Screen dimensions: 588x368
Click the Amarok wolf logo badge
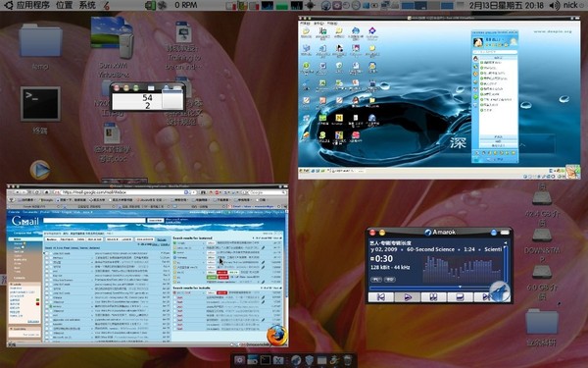500,291
